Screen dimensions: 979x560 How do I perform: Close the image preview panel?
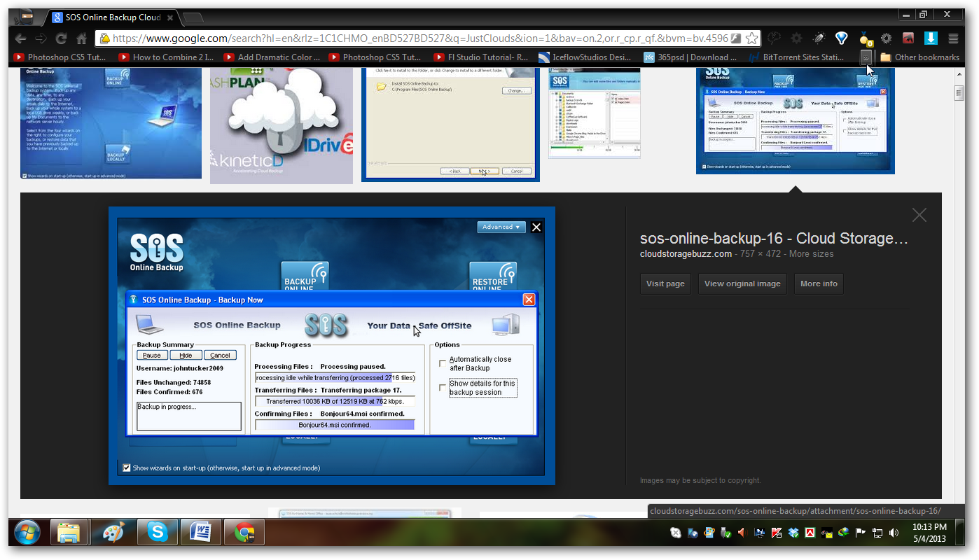919,216
